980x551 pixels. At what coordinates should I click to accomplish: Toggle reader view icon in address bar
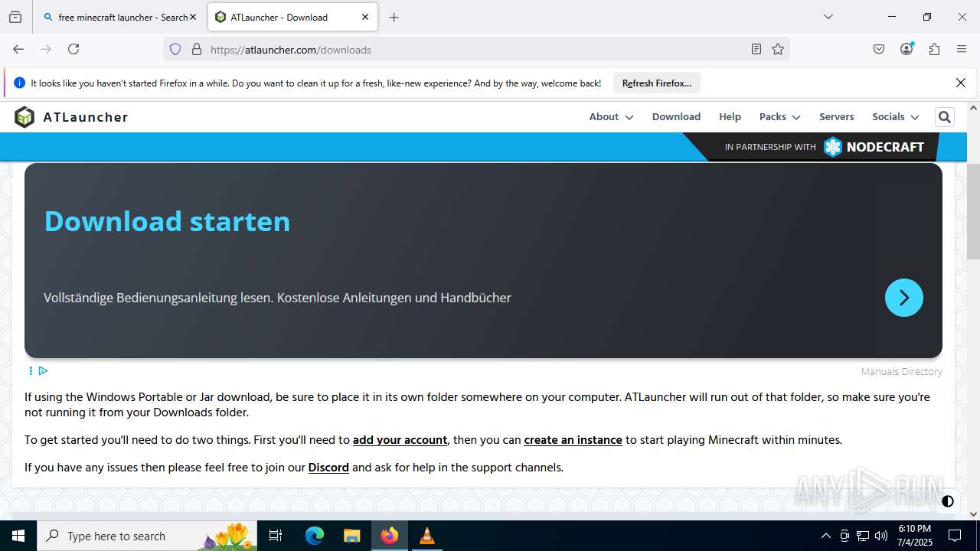coord(756,50)
